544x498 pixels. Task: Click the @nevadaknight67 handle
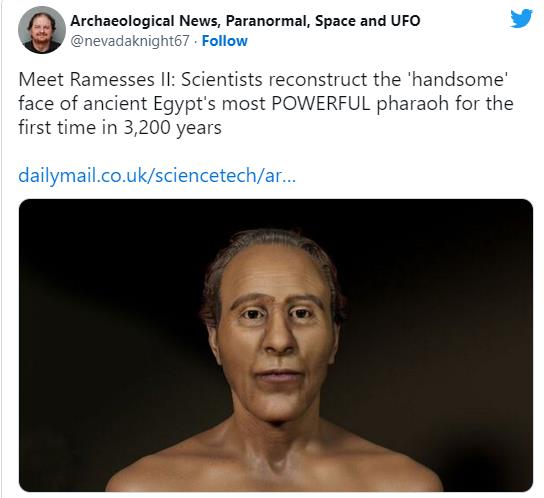[130, 41]
